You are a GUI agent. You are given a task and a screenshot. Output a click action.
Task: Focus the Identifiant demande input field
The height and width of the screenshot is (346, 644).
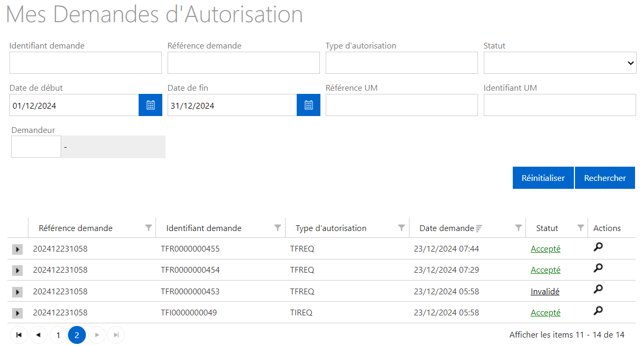click(85, 63)
